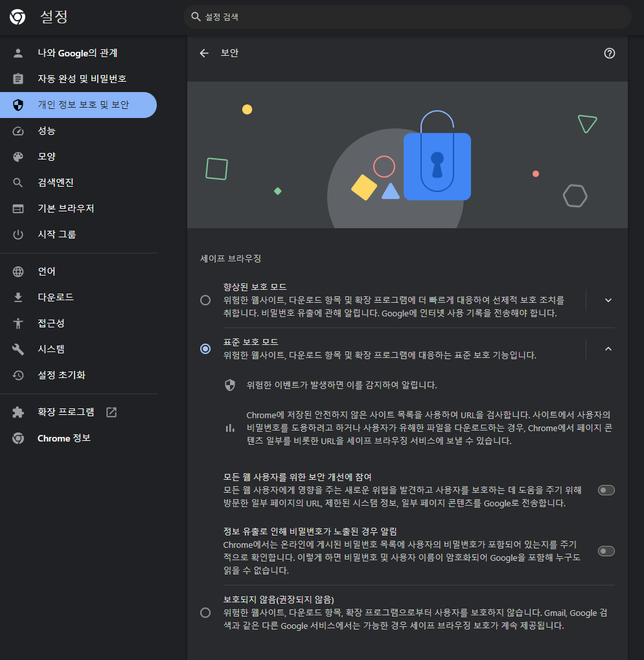Click the magnifier icon in the settings search bar
This screenshot has height=660, width=644.
click(x=196, y=17)
